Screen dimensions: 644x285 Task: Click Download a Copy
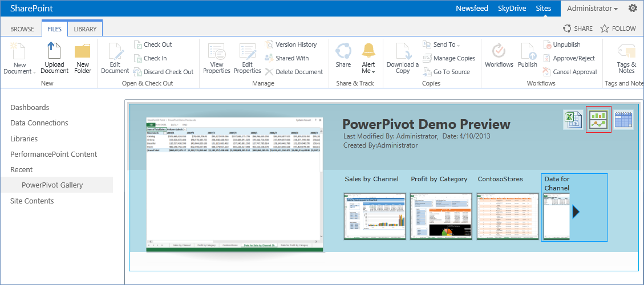click(403, 58)
